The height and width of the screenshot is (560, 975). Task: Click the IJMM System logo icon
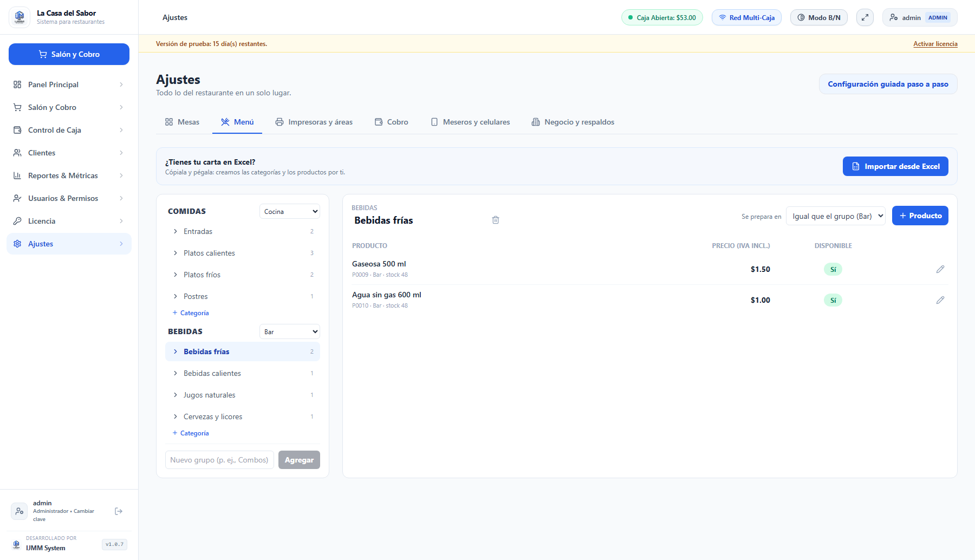[16, 544]
